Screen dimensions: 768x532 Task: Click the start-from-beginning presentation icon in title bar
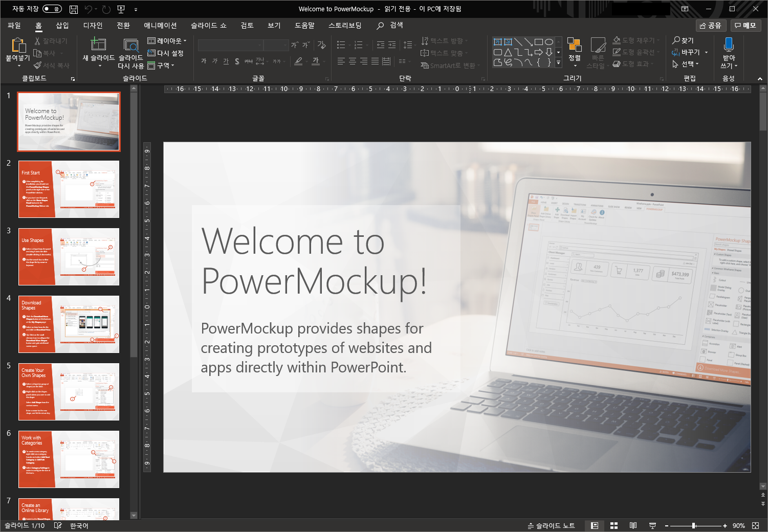[121, 9]
